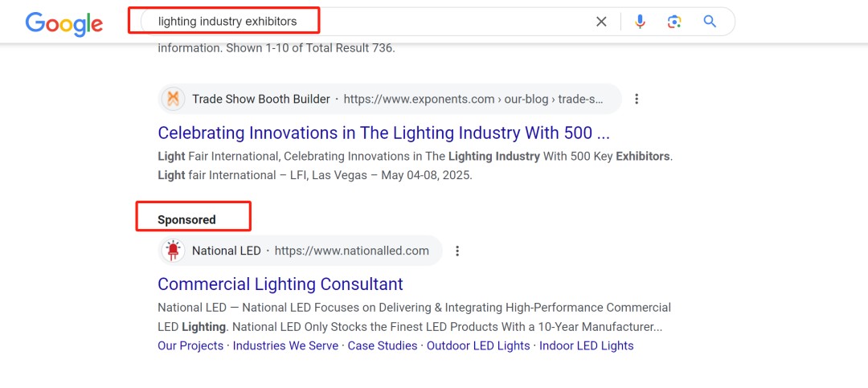Click the "Trade Show Booth Builder" site name

(x=261, y=99)
